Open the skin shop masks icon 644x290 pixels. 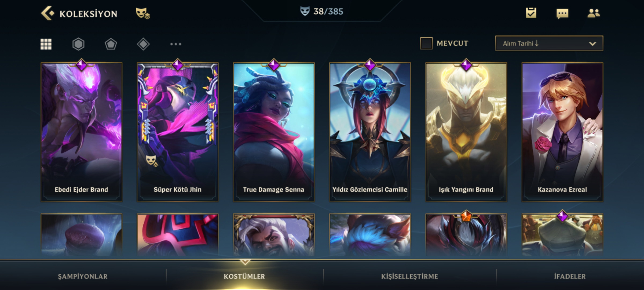143,13
